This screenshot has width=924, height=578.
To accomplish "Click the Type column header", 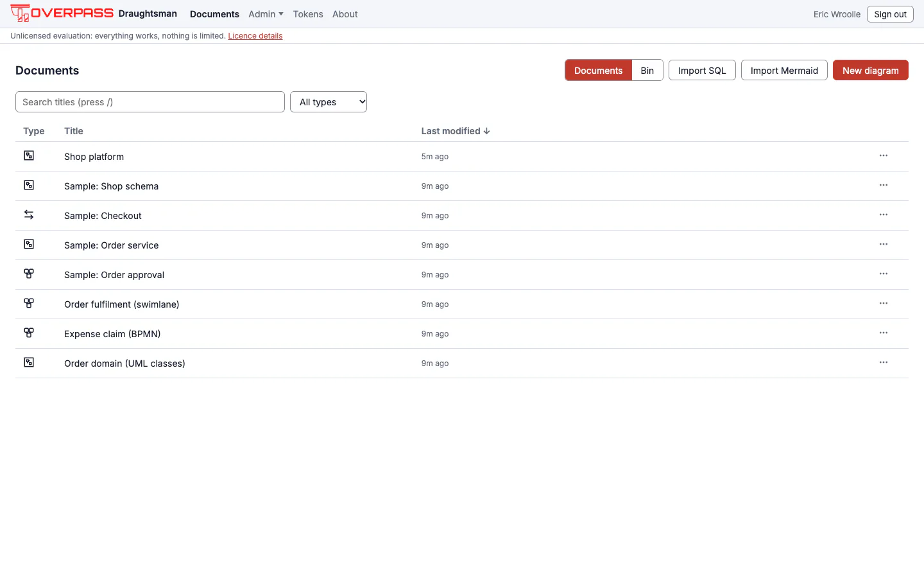I will pyautogui.click(x=34, y=131).
